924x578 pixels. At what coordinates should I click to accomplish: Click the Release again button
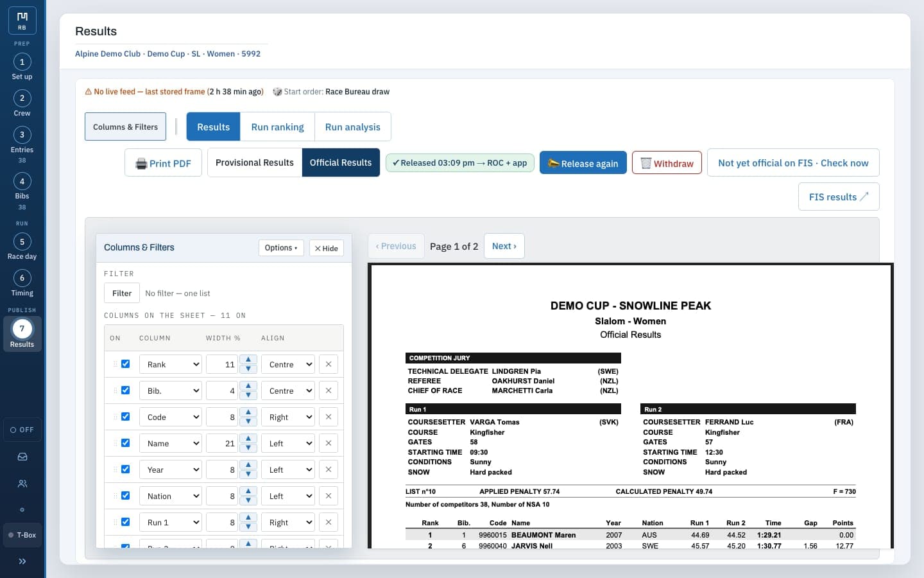(583, 163)
